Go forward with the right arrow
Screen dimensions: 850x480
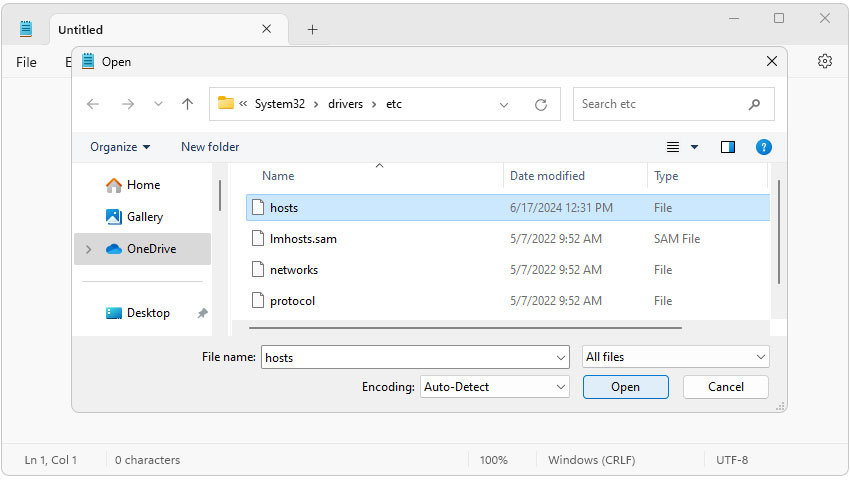click(x=128, y=104)
